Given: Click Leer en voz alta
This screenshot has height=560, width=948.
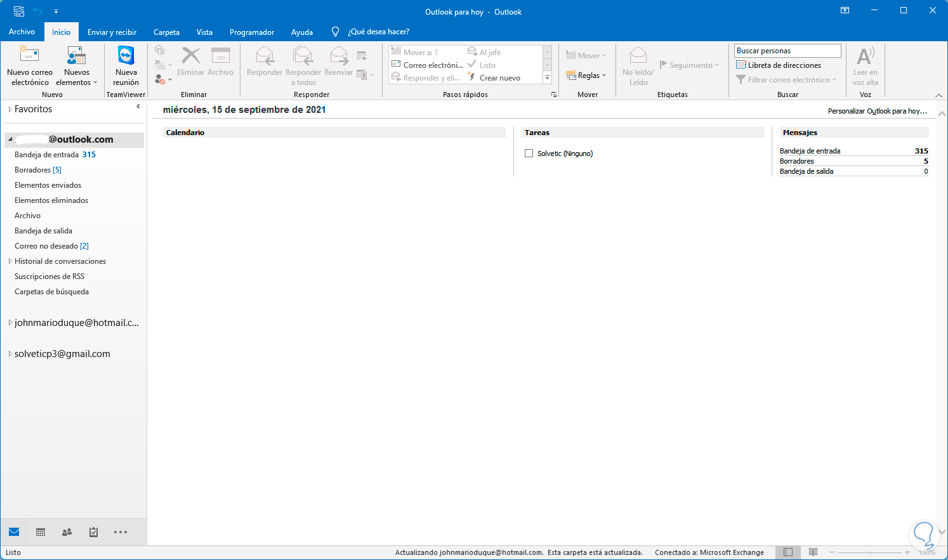Looking at the screenshot, I should pyautogui.click(x=866, y=66).
